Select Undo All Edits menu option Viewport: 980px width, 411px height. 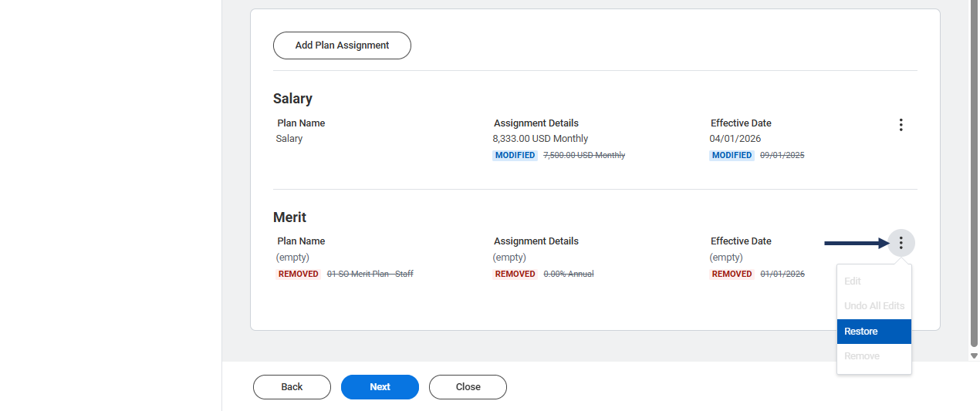point(874,306)
